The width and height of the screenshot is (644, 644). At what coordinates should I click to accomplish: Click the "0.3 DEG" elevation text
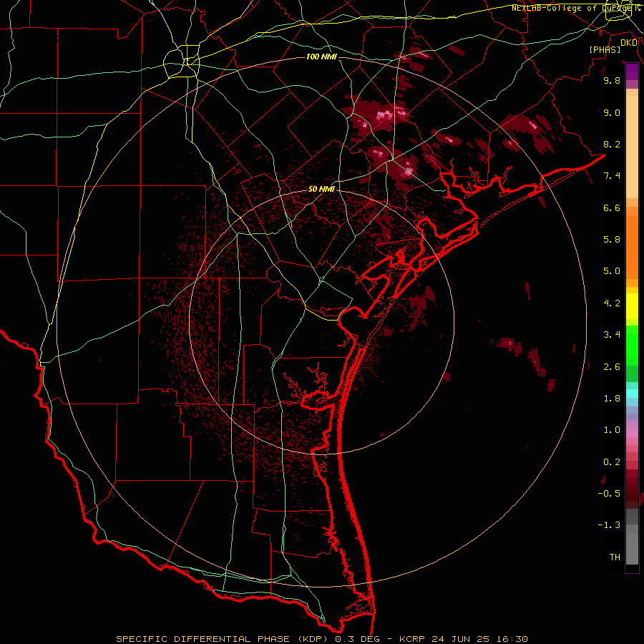[356, 639]
